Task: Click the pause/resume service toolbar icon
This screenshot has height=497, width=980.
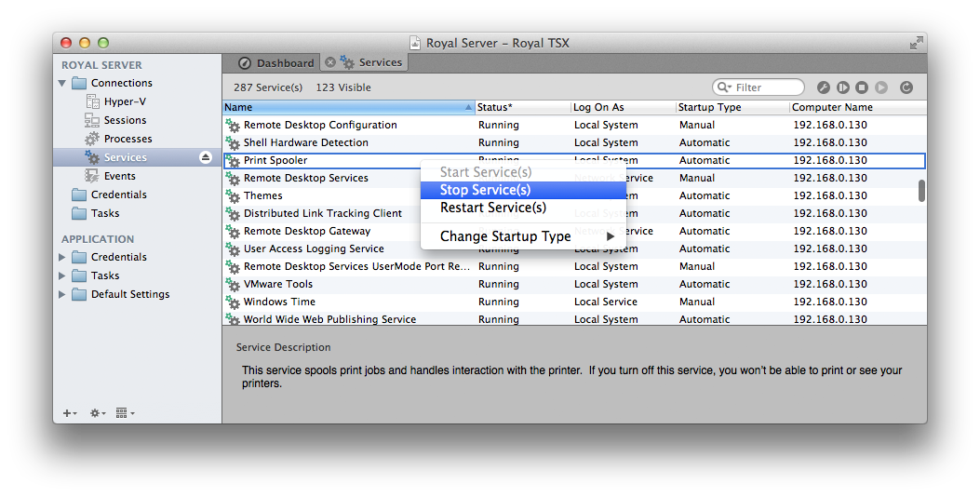Action: pyautogui.click(x=843, y=87)
